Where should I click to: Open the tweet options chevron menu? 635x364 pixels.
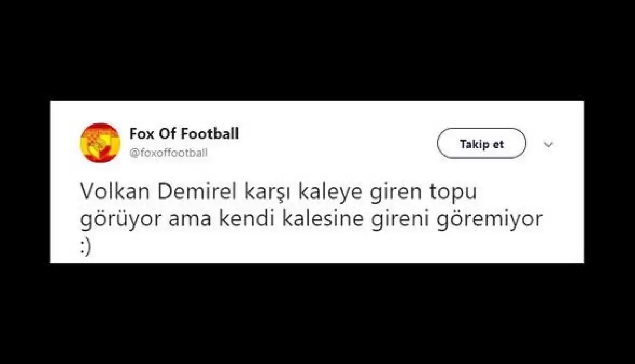[x=548, y=144]
